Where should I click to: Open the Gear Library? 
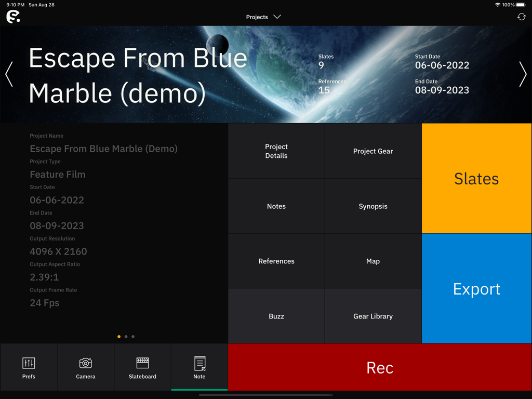pyautogui.click(x=373, y=316)
